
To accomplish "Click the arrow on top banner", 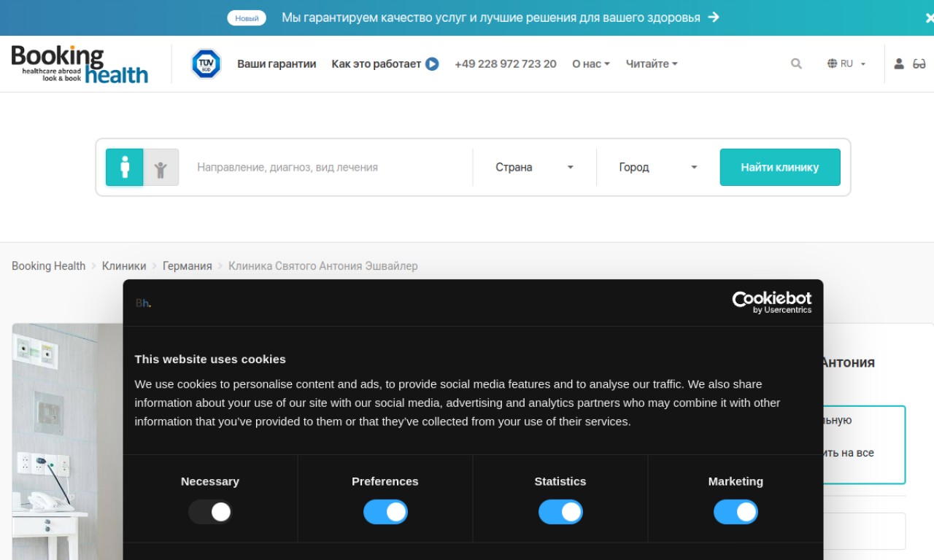I will 714,17.
